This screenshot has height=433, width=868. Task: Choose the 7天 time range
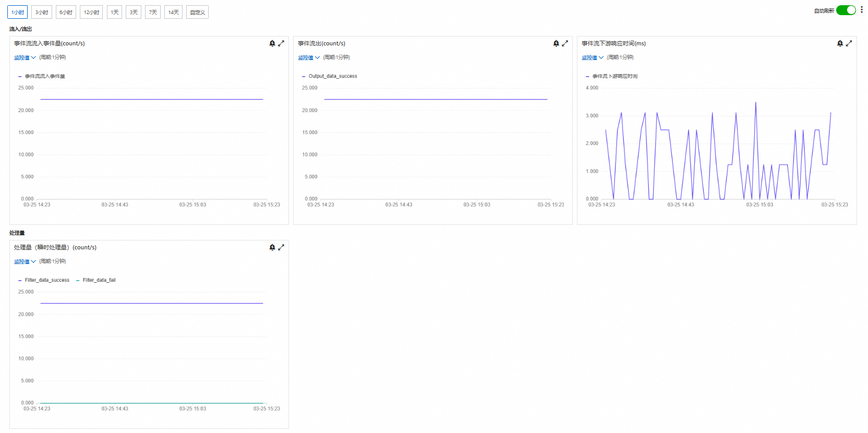click(153, 12)
